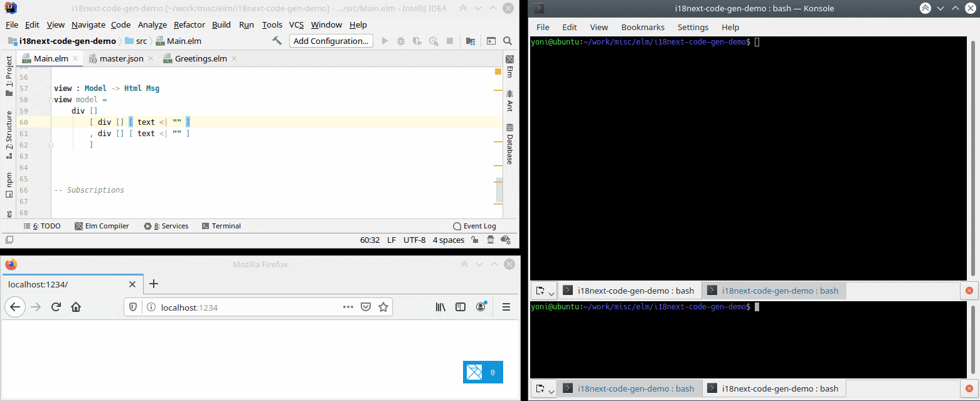The image size is (980, 401).
Task: Open Firefox Library icon
Action: (441, 307)
